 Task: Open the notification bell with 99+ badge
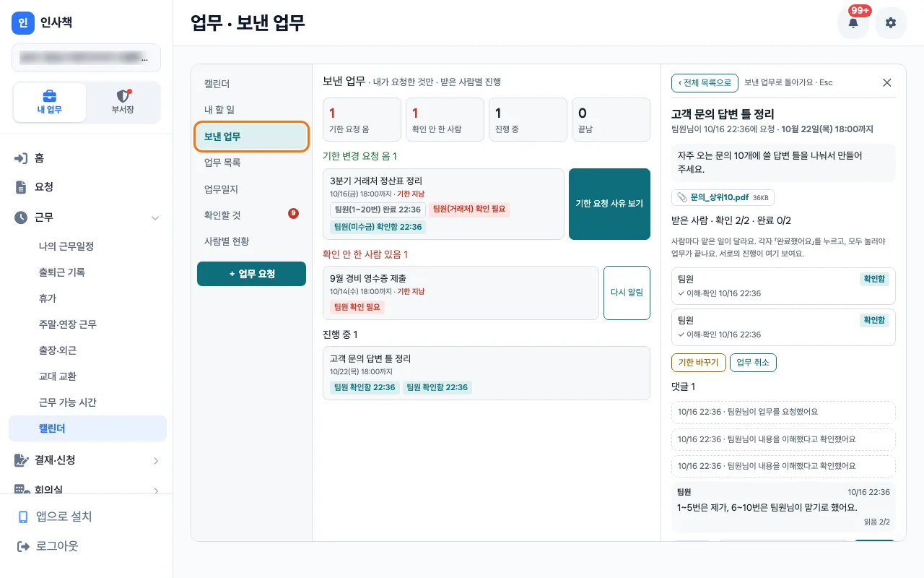tap(853, 23)
